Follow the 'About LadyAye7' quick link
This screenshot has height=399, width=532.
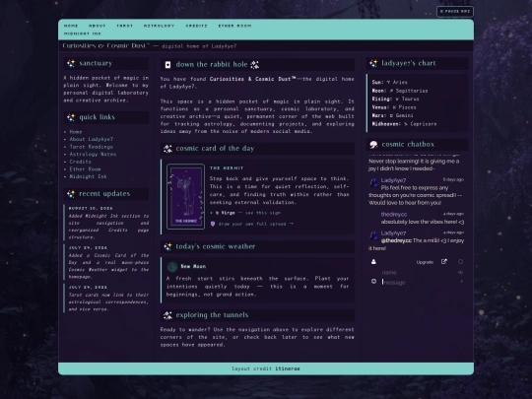[x=92, y=139]
